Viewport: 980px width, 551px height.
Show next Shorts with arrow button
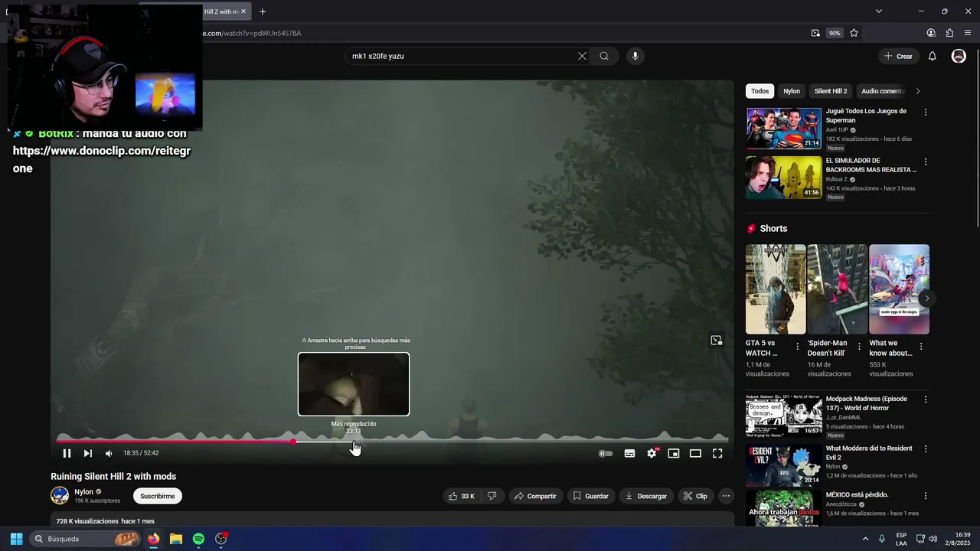(926, 298)
